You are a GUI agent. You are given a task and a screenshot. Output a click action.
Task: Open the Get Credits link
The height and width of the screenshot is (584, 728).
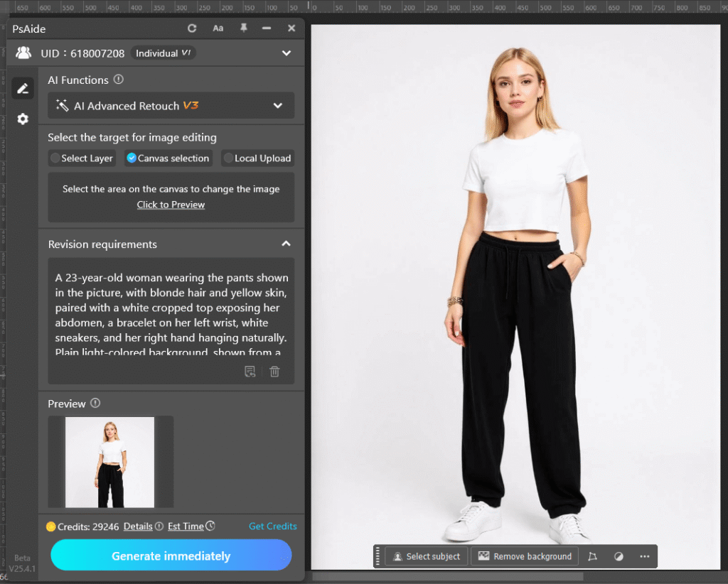point(272,526)
